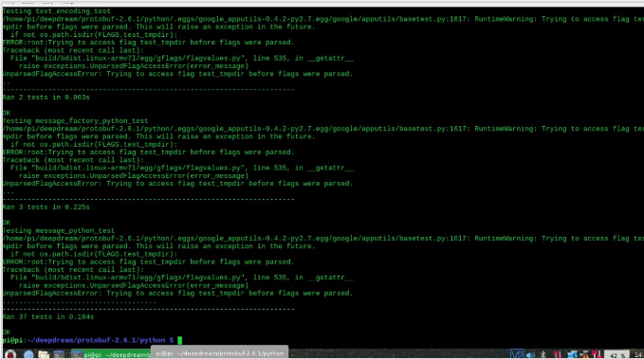Open the 42% CPU usage monitor

616,355
